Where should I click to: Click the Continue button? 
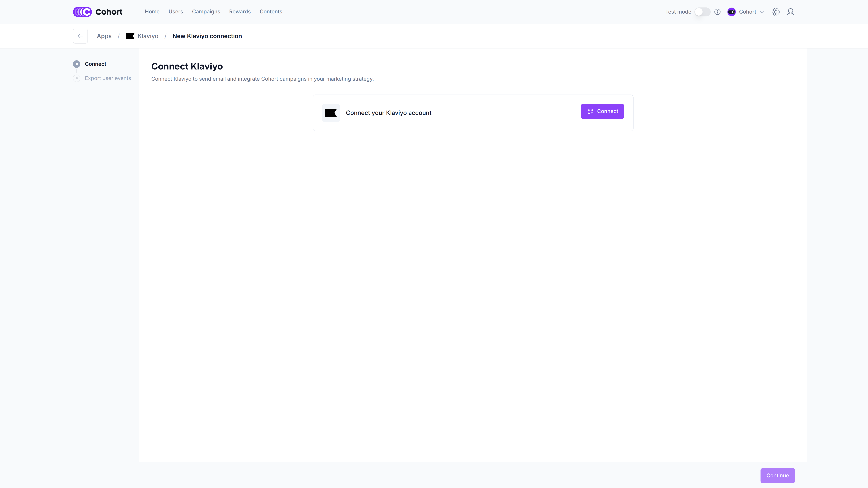(x=777, y=475)
